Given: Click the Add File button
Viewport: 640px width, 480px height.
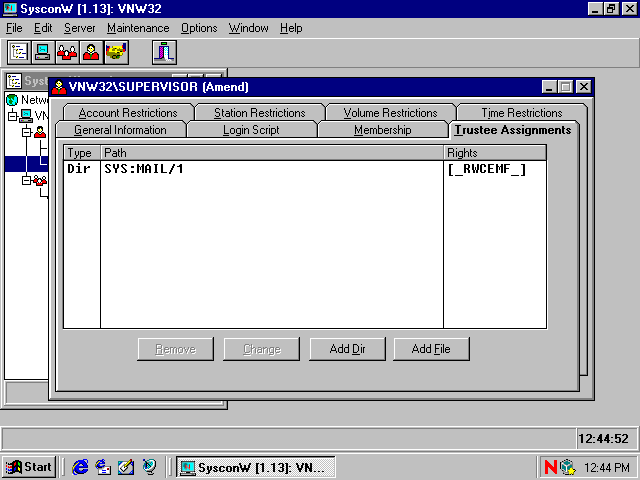Looking at the screenshot, I should 431,349.
